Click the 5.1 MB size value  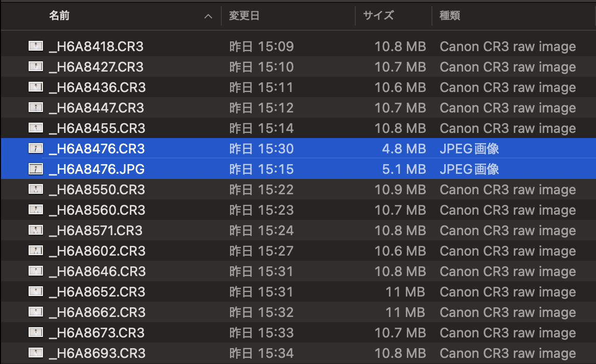click(404, 169)
